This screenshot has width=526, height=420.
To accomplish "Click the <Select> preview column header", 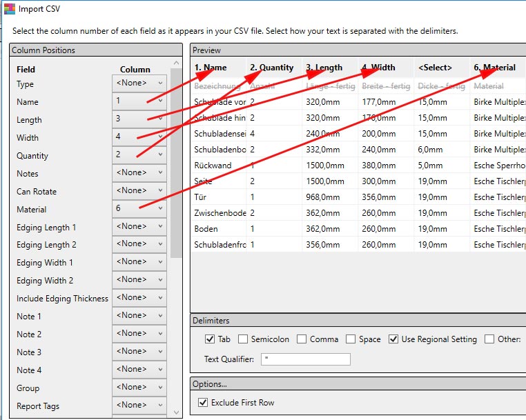I will 442,68.
